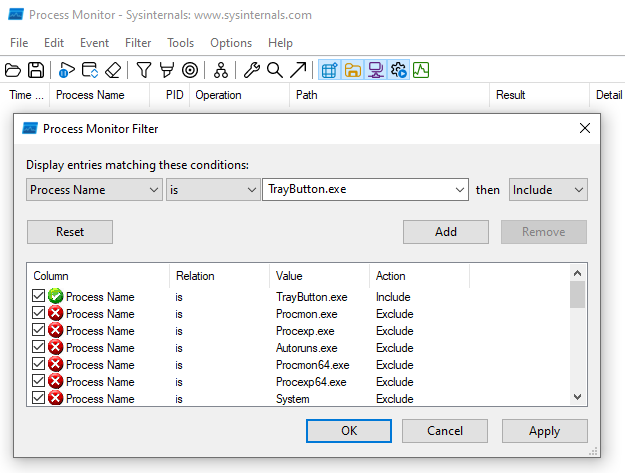The height and width of the screenshot is (473, 625).
Task: Click the Find magnifier toolbar icon
Action: point(275,70)
